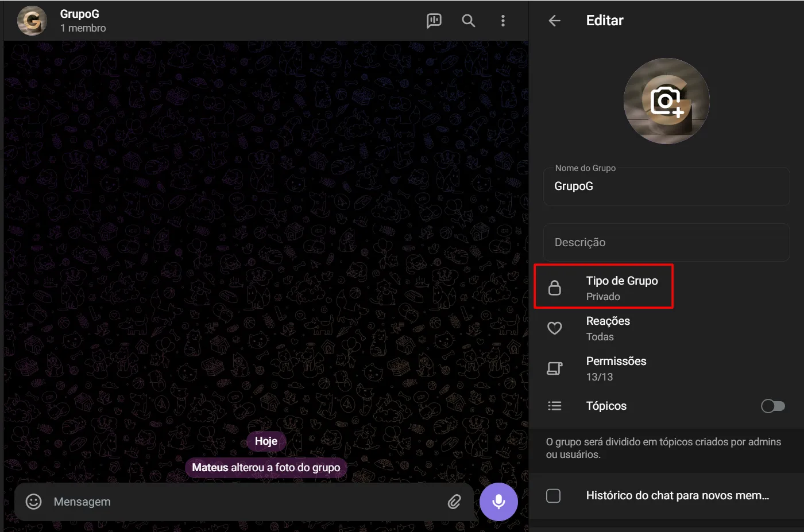Click the heart icon beside Reações

555,328
